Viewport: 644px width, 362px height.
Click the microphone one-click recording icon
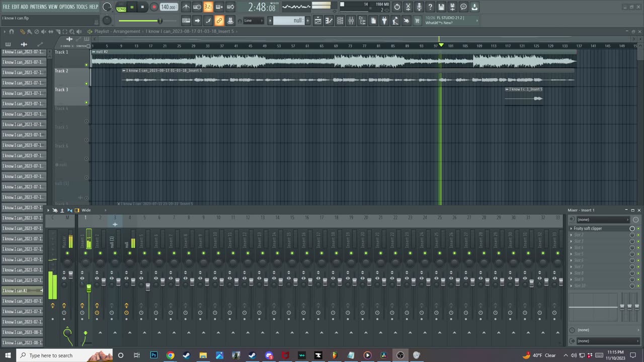click(x=419, y=7)
